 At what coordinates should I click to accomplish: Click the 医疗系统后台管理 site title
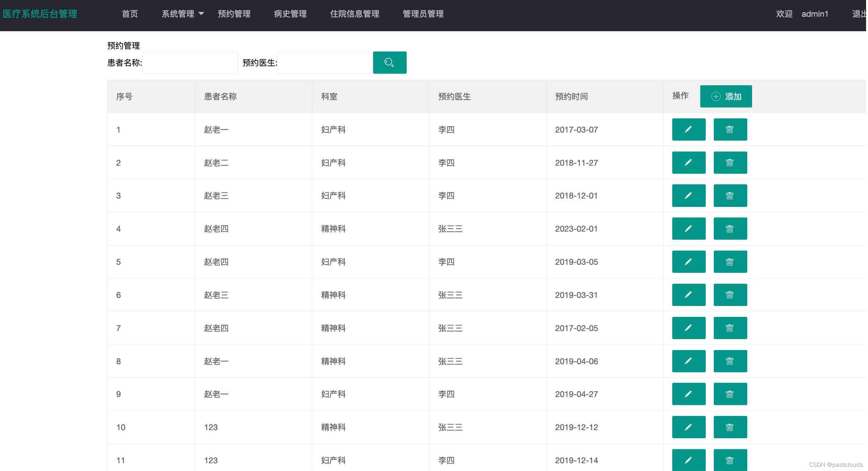click(40, 14)
